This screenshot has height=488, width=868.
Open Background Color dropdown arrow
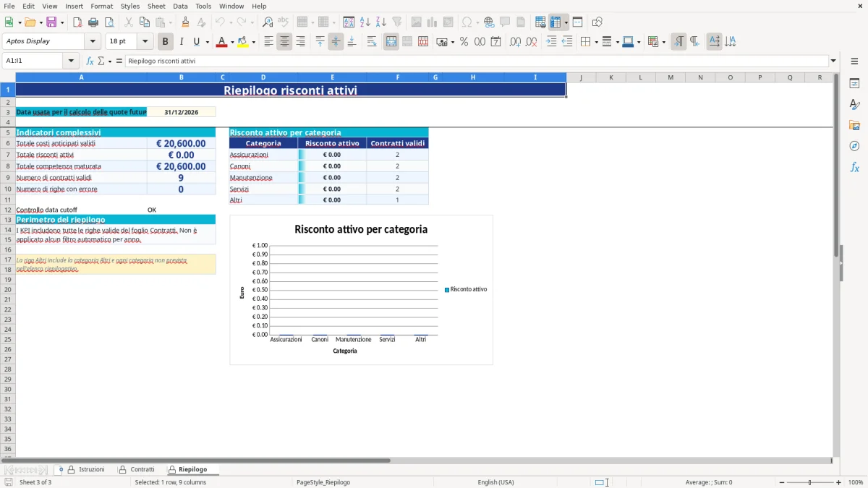(x=253, y=42)
